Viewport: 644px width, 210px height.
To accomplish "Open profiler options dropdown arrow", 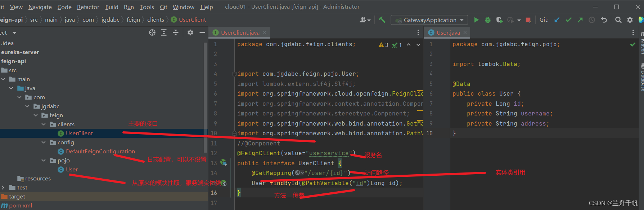I will [519, 20].
